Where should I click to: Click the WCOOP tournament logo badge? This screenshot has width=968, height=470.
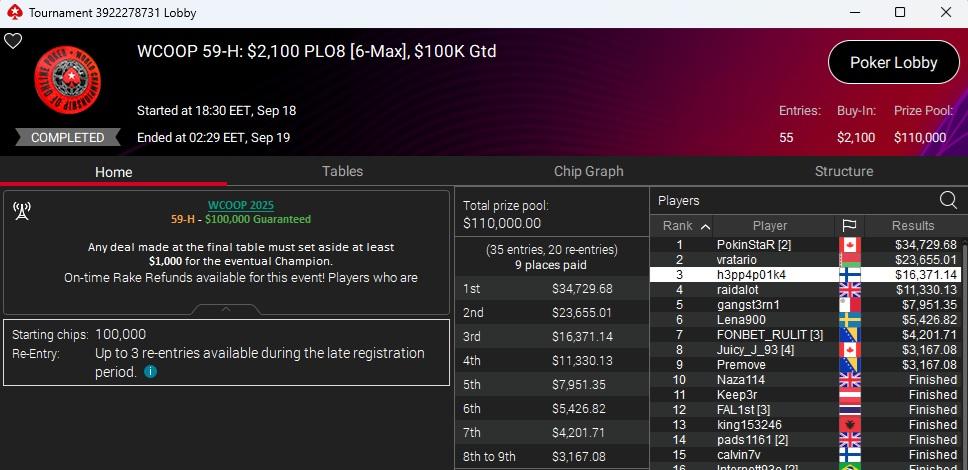[x=67, y=81]
